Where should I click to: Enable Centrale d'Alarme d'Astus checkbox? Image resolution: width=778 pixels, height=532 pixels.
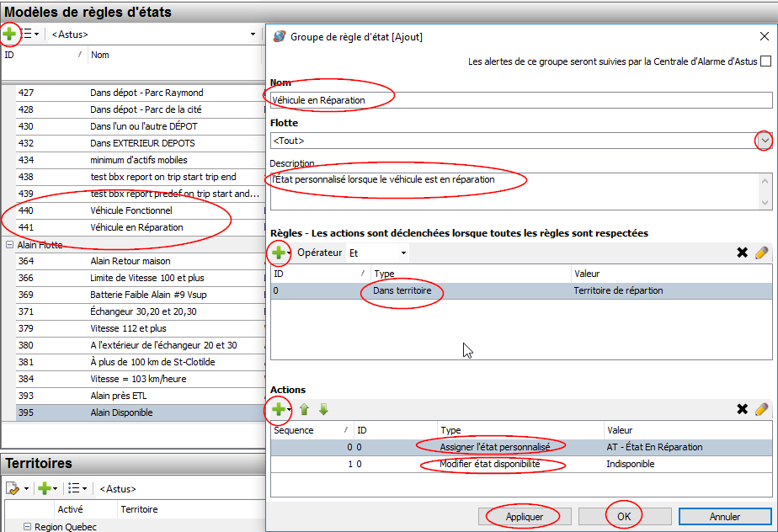click(x=765, y=61)
